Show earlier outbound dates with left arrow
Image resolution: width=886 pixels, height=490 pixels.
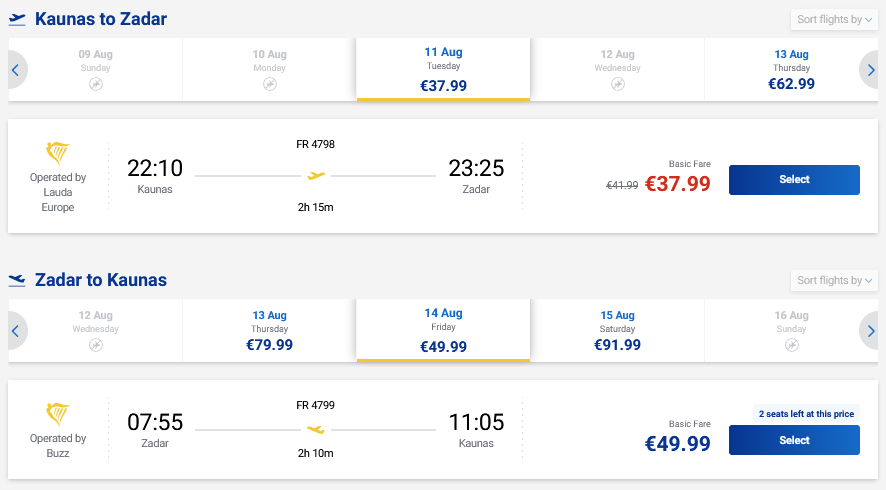click(15, 70)
